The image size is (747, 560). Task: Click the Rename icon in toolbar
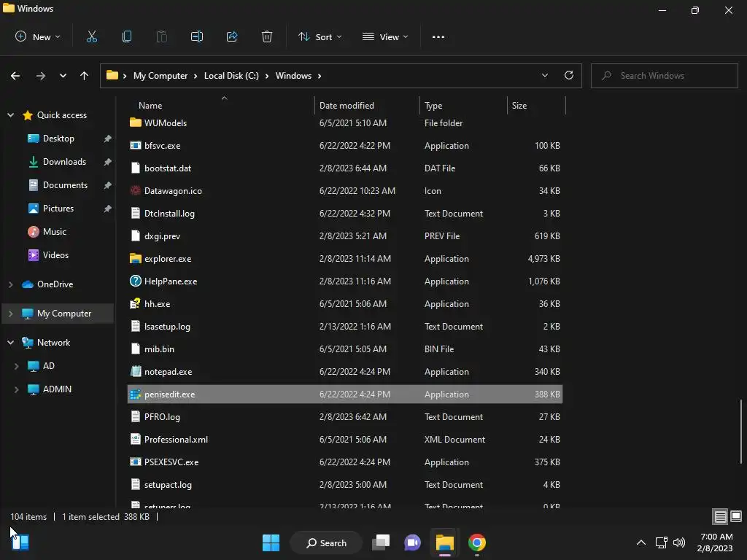197,36
